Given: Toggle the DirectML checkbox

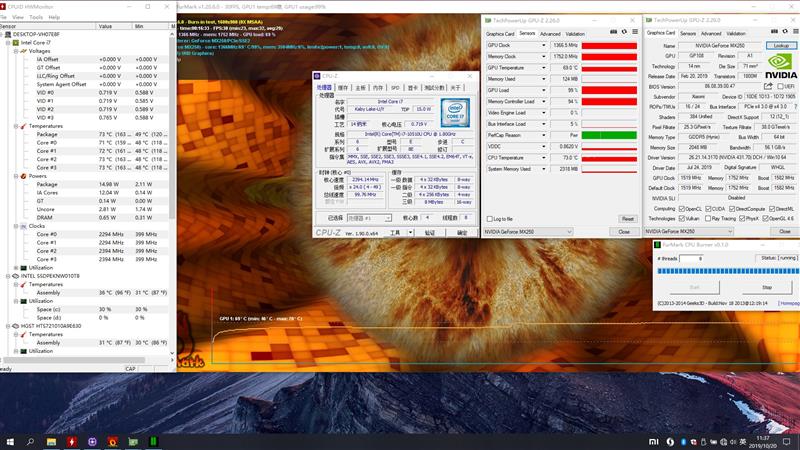Looking at the screenshot, I should pos(772,209).
